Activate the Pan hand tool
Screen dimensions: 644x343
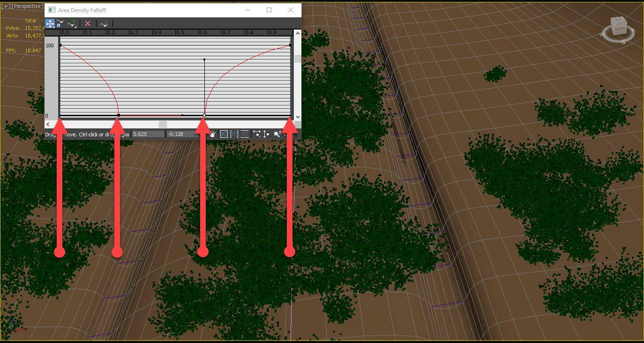point(213,134)
